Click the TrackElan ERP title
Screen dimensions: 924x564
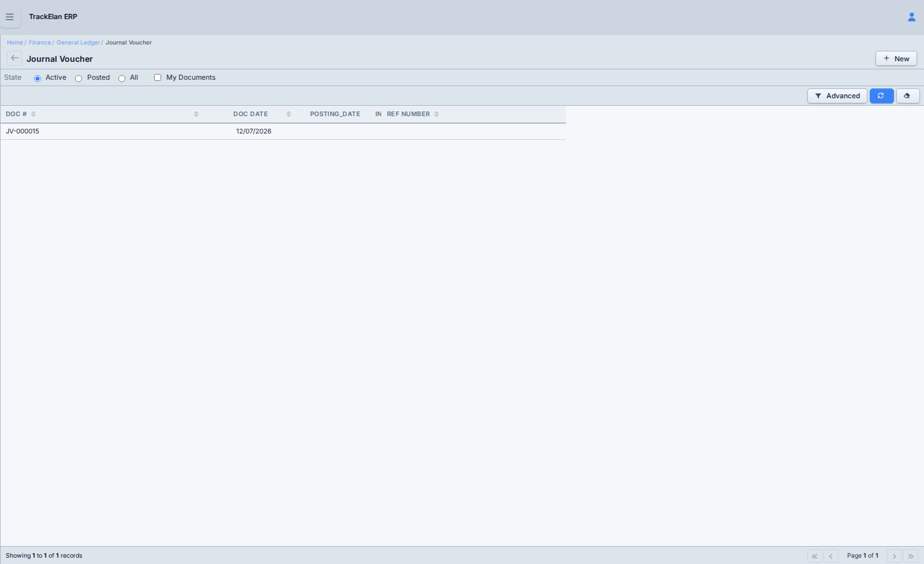pyautogui.click(x=53, y=17)
